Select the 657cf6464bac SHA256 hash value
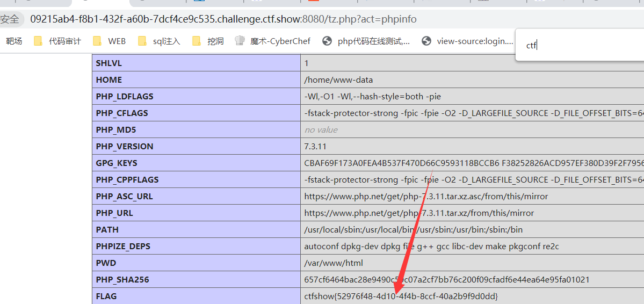The image size is (644, 304). click(447, 279)
